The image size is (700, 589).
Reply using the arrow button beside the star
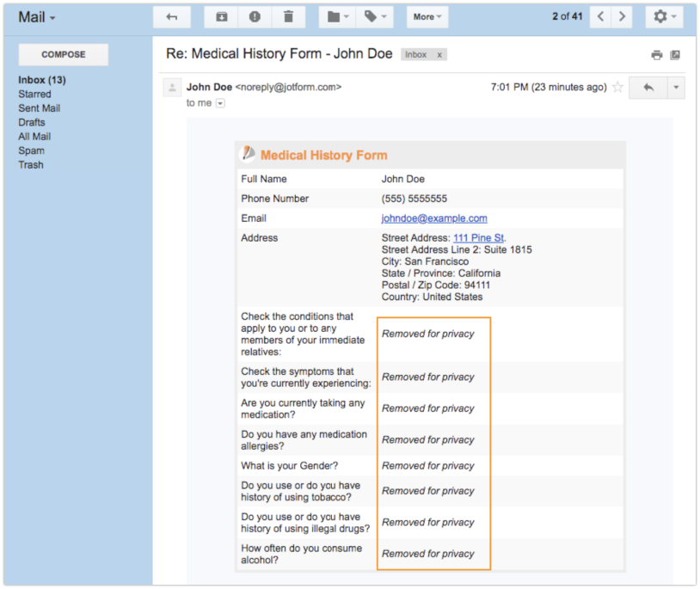click(648, 87)
